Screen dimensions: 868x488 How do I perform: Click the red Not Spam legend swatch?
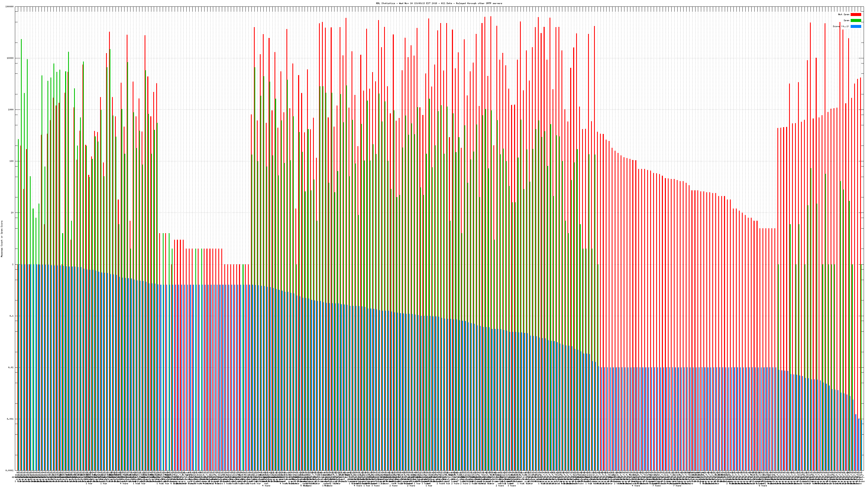click(856, 14)
